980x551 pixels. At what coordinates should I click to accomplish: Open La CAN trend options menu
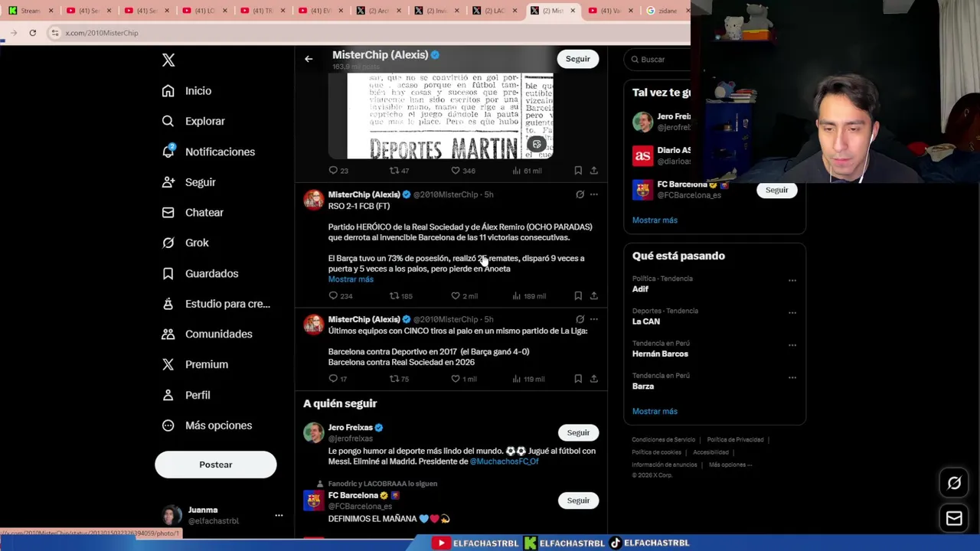pyautogui.click(x=792, y=312)
